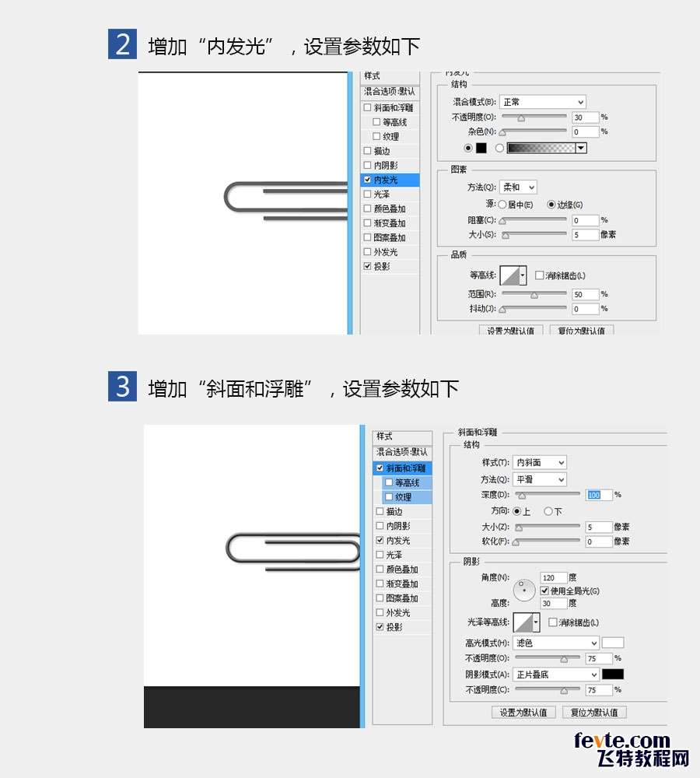Select 斜面和浮雕 in the lower styles list

(403, 468)
